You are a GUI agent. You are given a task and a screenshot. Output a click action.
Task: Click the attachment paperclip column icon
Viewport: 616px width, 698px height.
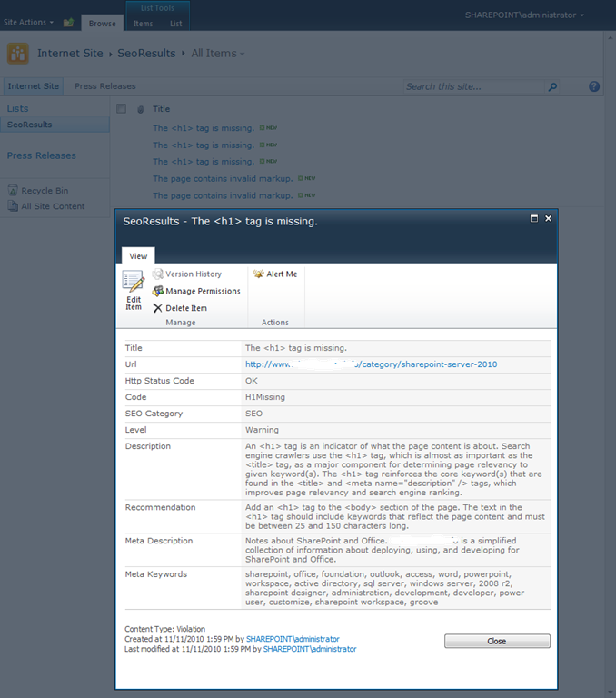click(140, 109)
